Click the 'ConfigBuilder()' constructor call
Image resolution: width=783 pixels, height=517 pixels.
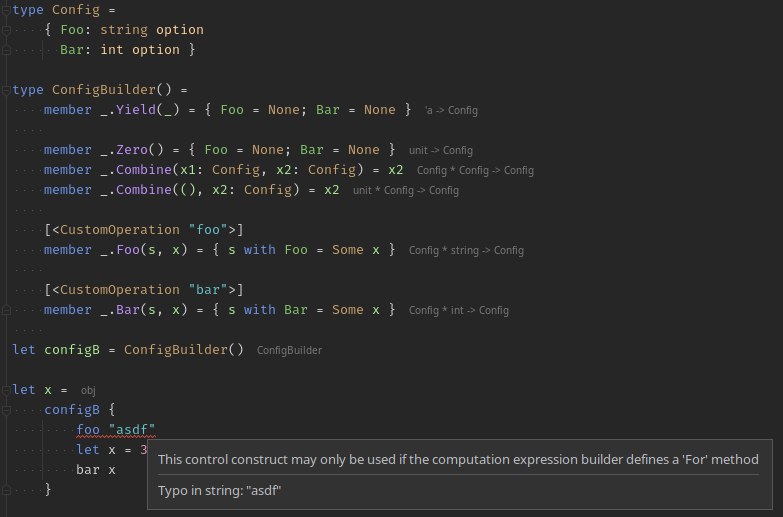(184, 350)
